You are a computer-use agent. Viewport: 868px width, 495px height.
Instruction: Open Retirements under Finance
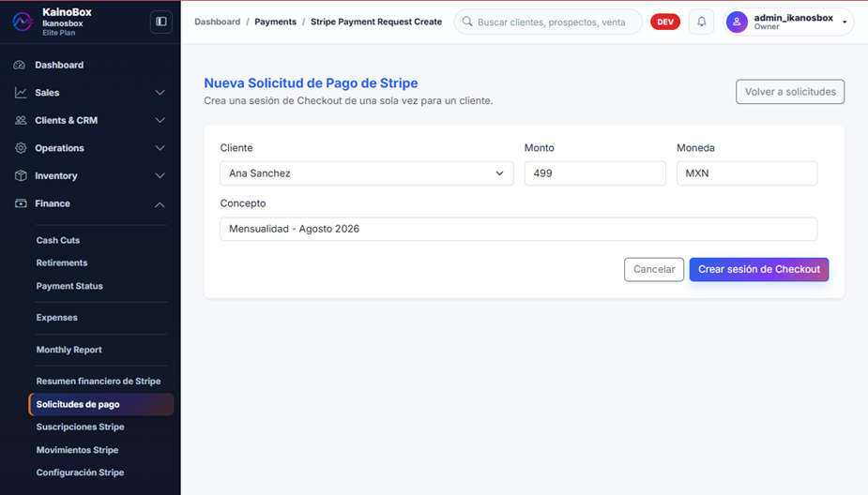62,262
